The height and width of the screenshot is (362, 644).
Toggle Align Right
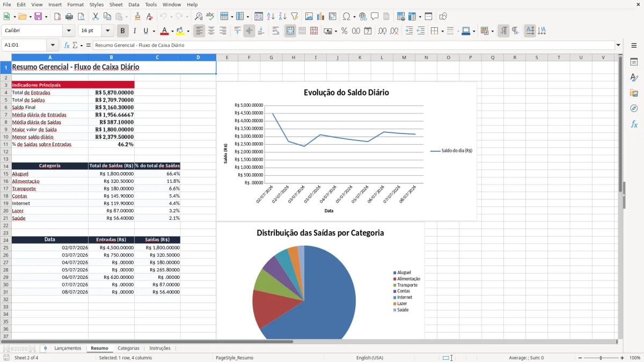pos(223,31)
